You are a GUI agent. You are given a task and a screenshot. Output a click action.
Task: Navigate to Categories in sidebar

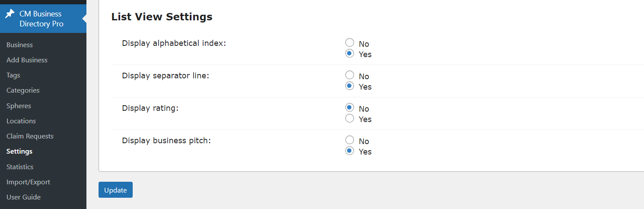(23, 90)
